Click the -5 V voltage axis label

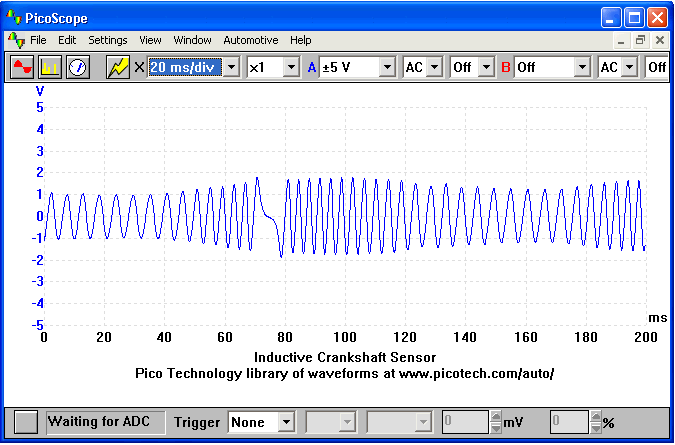37,325
